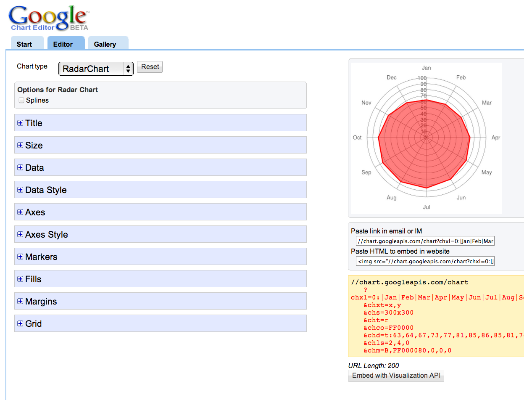
Task: Expand the Title section plus icon
Action: 20,123
